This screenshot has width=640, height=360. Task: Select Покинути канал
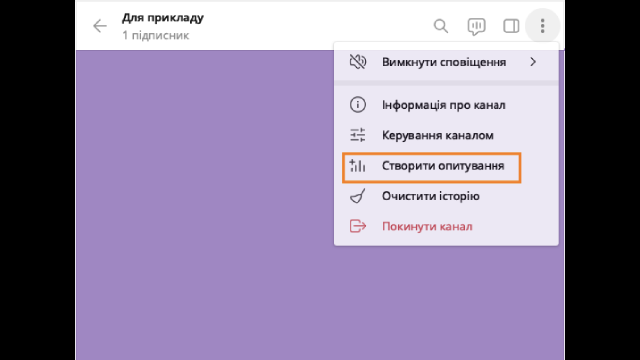(446, 226)
